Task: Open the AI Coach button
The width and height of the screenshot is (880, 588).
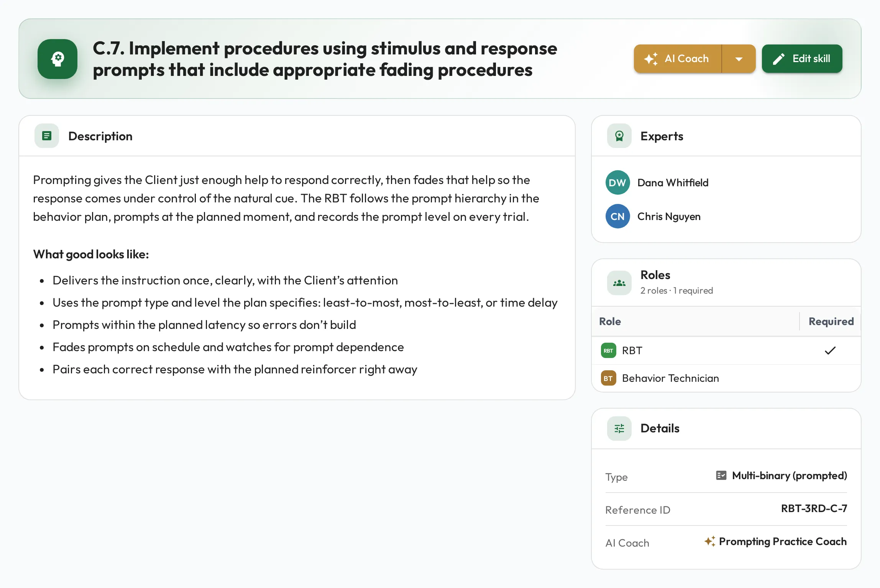Action: click(678, 59)
